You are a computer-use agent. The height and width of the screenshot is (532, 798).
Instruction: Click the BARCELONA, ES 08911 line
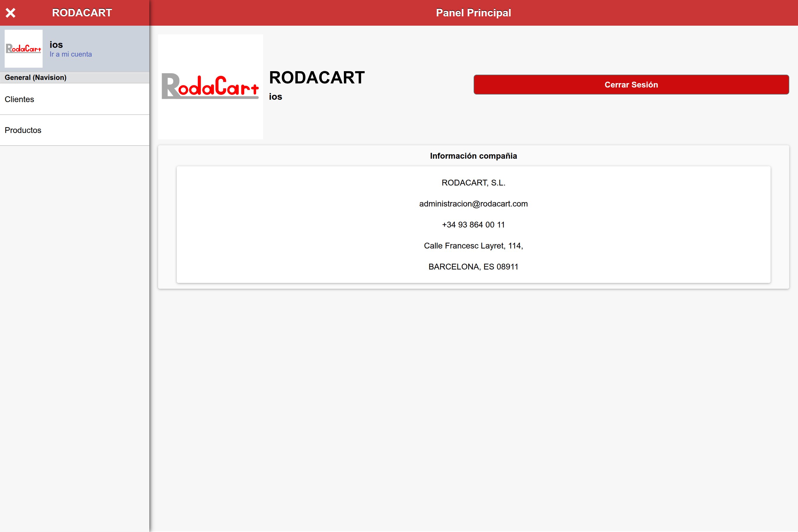tap(473, 267)
